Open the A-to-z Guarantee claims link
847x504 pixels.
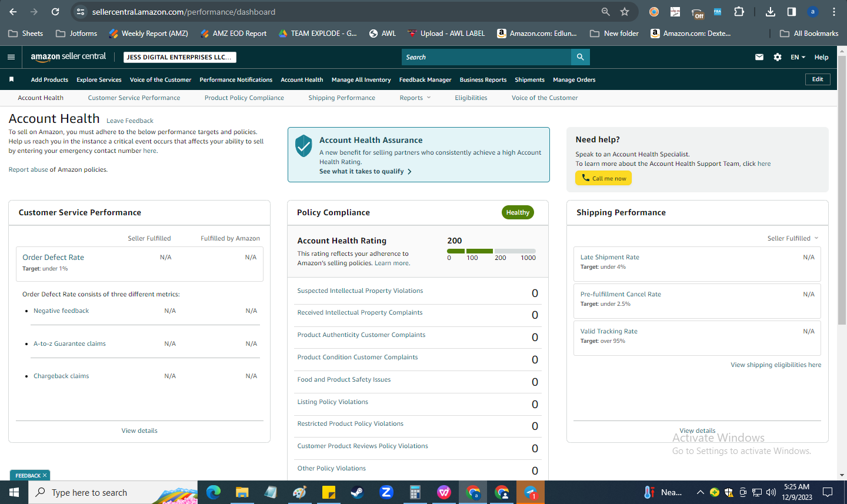tap(69, 343)
